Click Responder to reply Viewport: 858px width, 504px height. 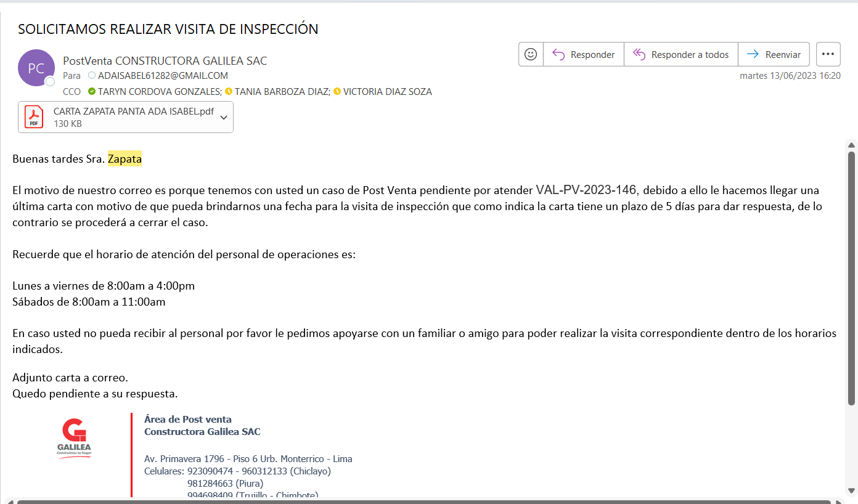(584, 54)
